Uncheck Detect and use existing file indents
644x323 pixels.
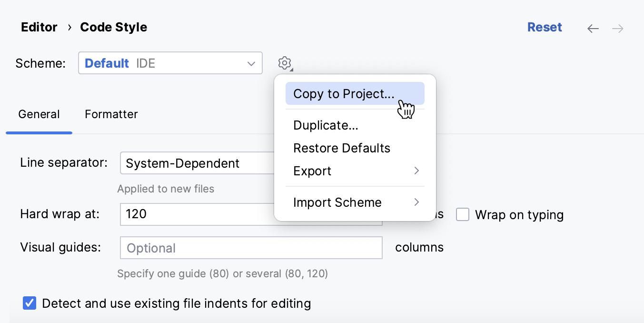pos(29,303)
